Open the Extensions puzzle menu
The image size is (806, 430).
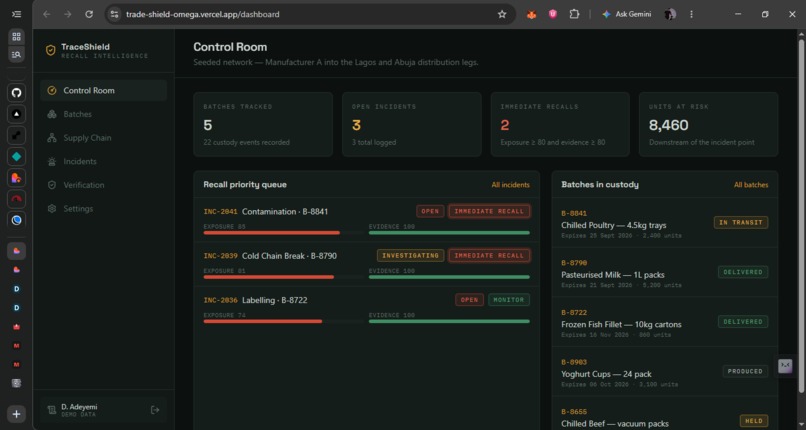point(574,14)
